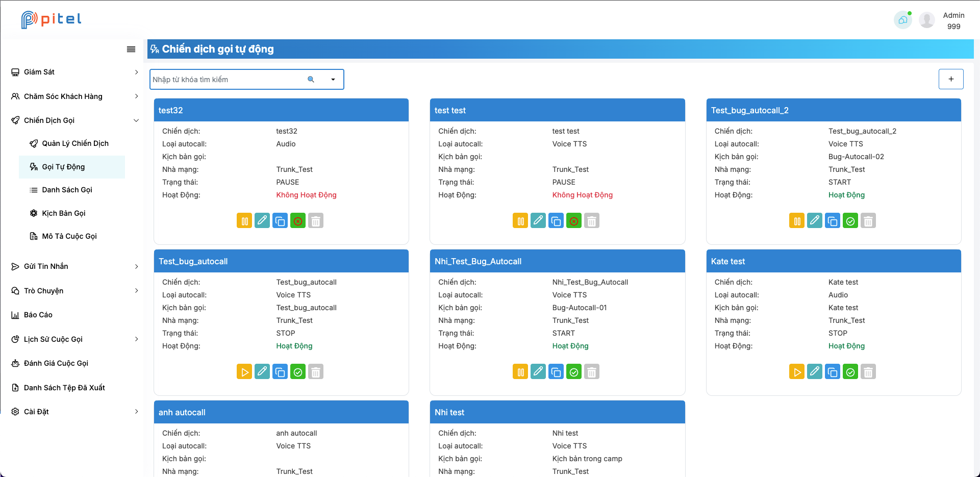Toggle active status of Kate test campaign
This screenshot has width=980, height=477.
pos(850,372)
